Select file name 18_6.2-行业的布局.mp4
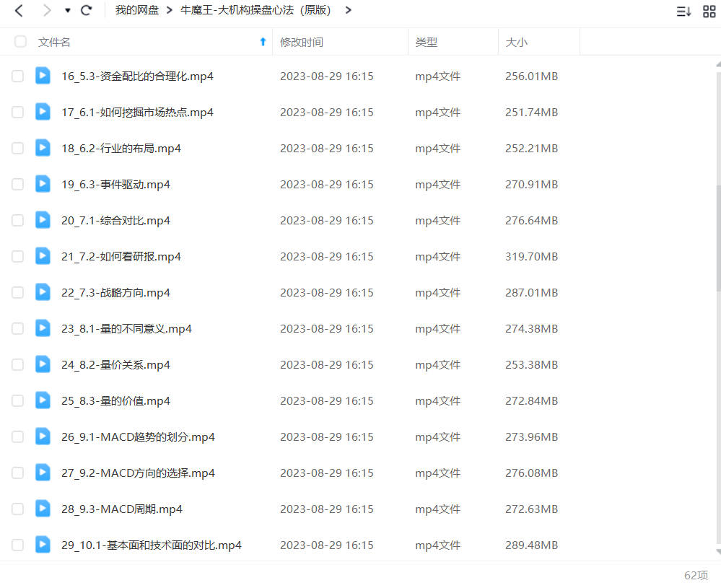 [121, 149]
